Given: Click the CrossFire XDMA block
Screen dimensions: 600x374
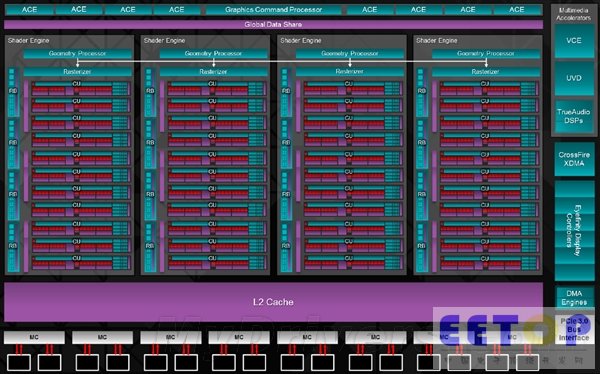Looking at the screenshot, I should tap(574, 159).
